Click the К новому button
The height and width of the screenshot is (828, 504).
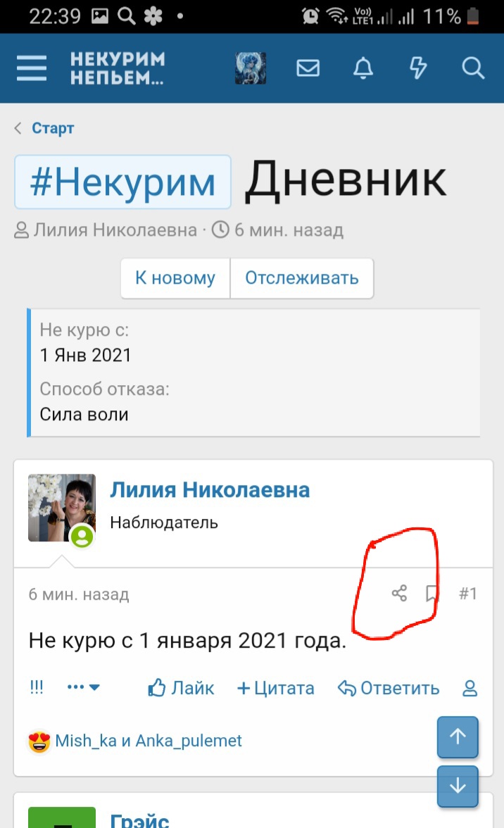click(175, 278)
